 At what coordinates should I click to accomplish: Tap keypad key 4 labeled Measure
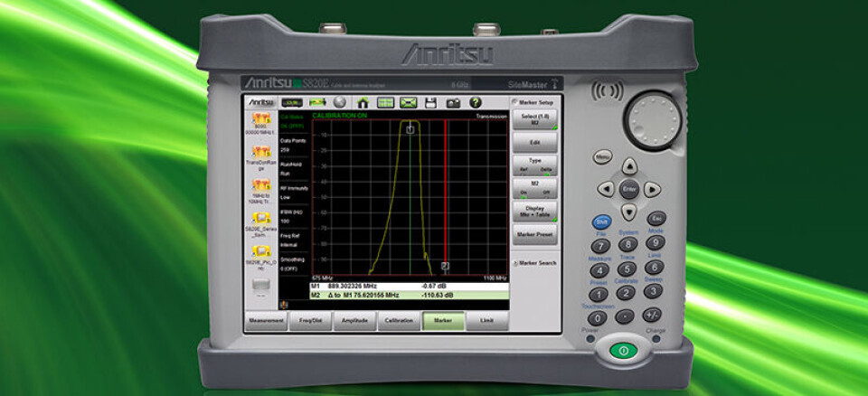click(x=599, y=270)
